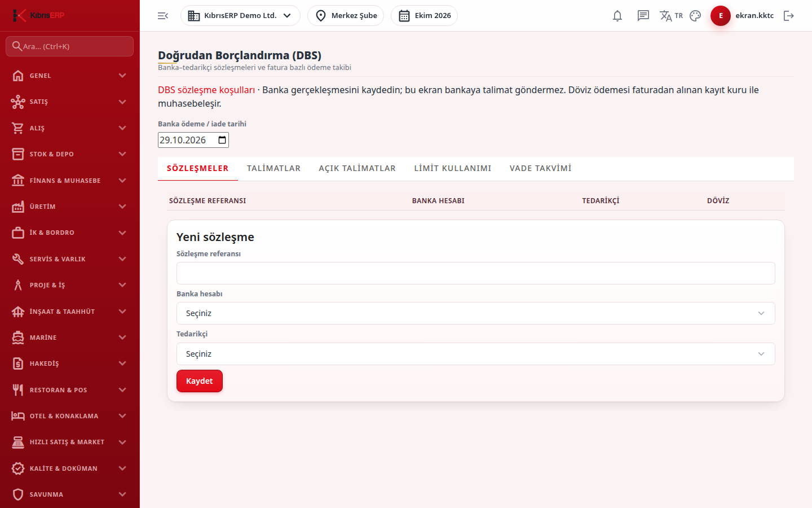Open HIZLI SATIŞ & MARKET menu
812x508 pixels.
(x=70, y=442)
